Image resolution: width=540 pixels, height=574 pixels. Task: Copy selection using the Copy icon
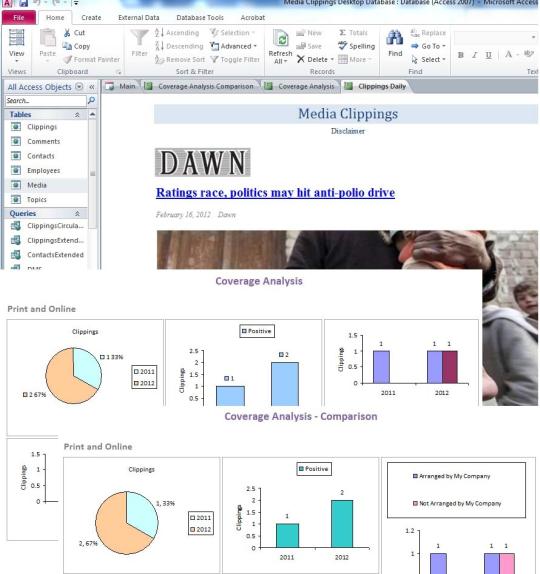point(67,46)
